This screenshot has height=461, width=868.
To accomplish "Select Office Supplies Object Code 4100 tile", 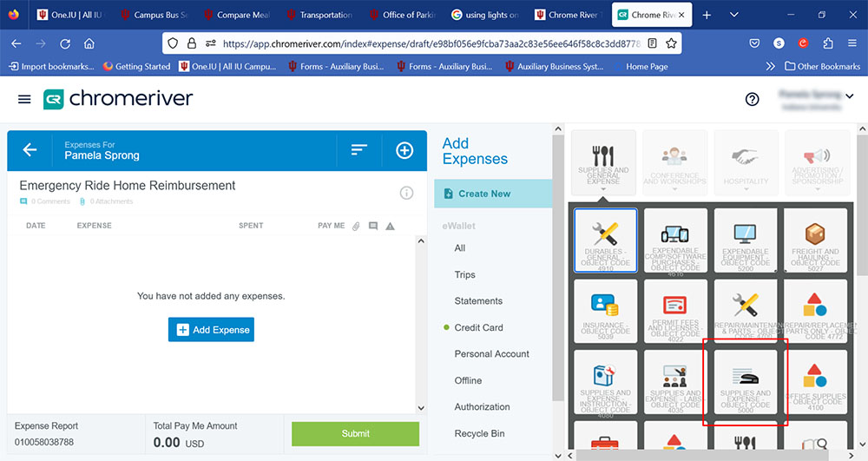I will coord(815,382).
